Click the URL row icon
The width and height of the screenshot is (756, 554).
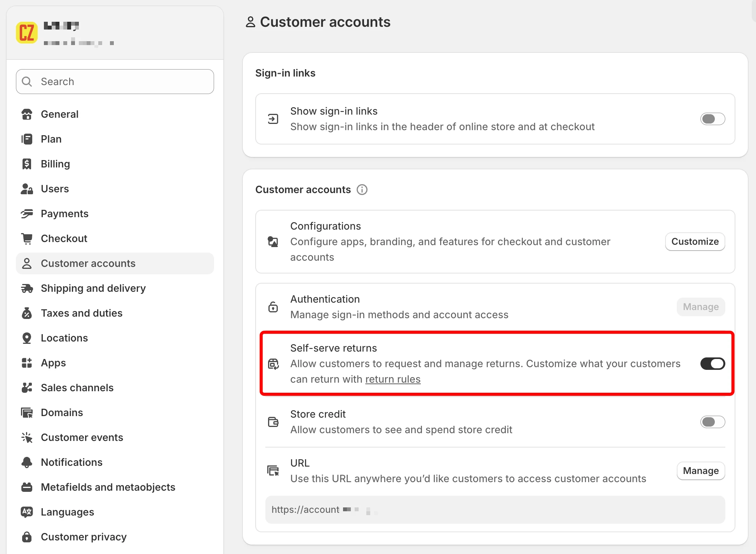pos(273,471)
